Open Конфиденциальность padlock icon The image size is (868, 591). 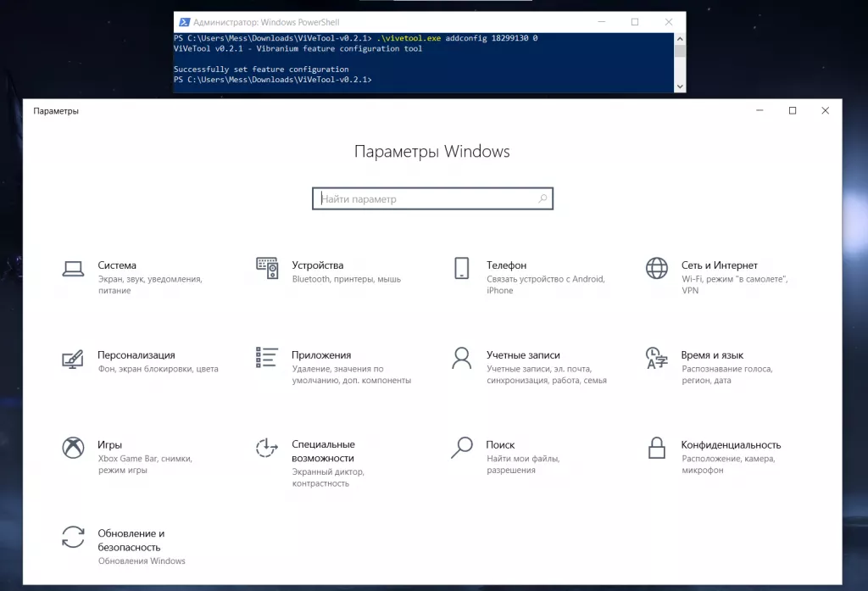tap(656, 448)
